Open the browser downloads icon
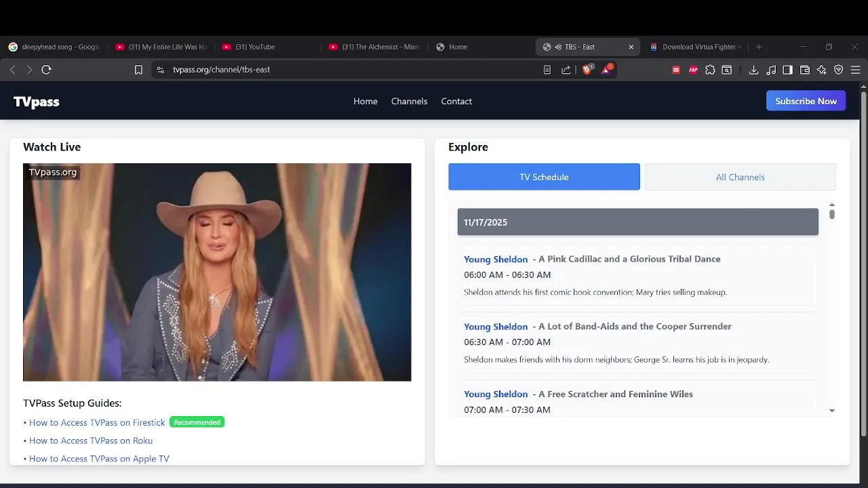This screenshot has width=868, height=488. pos(753,70)
